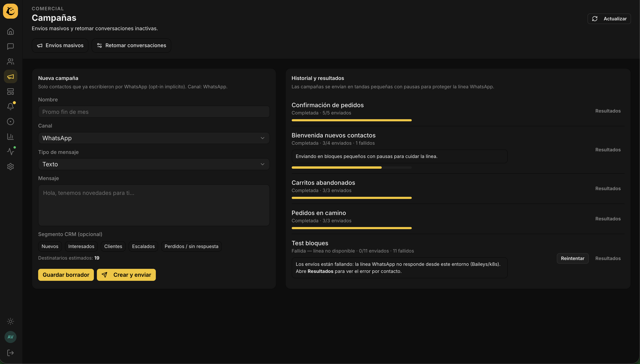Open the settings gear sidebar icon
Viewport: 640px width, 364px height.
[11, 167]
